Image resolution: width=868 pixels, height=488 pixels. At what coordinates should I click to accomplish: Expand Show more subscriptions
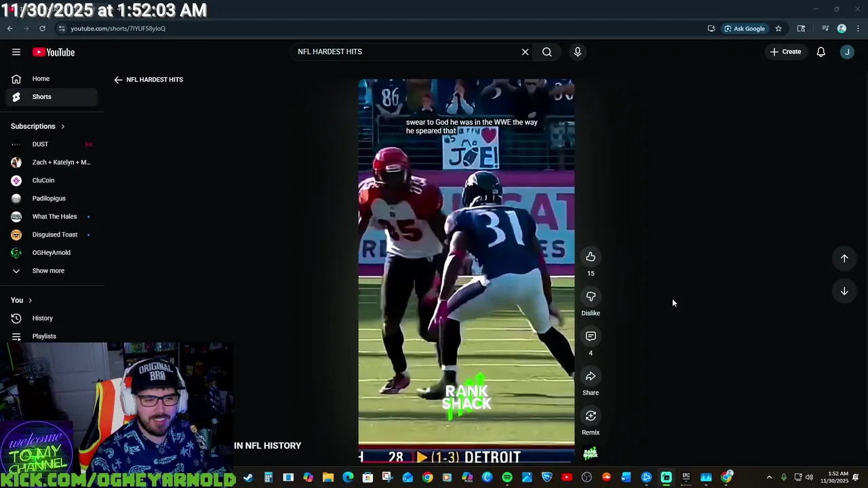coord(52,271)
